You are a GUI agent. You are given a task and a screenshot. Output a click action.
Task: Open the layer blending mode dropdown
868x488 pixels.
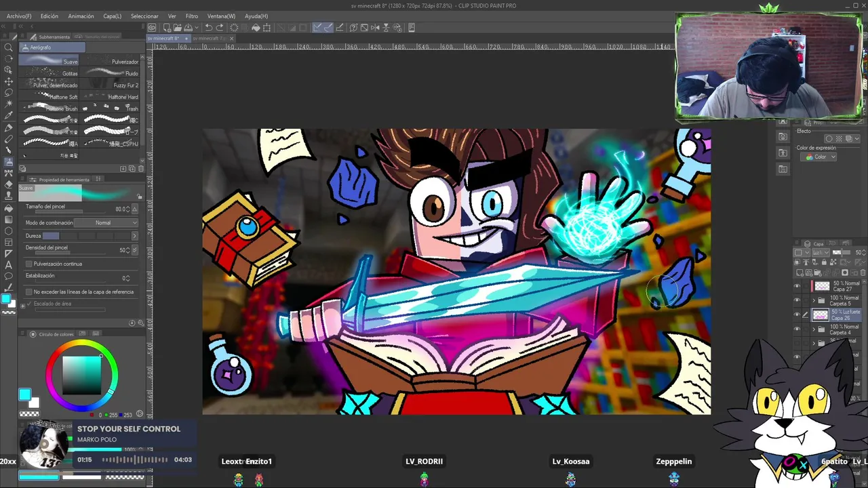pyautogui.click(x=822, y=252)
